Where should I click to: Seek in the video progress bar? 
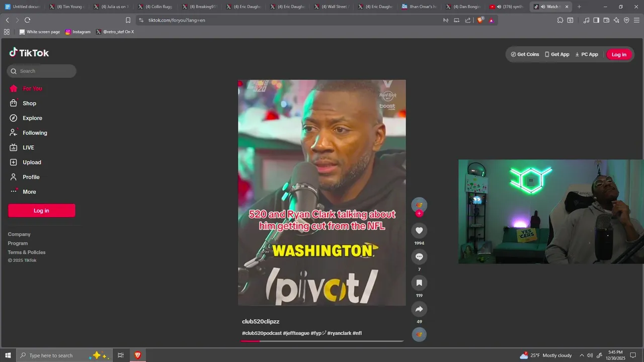point(322,341)
